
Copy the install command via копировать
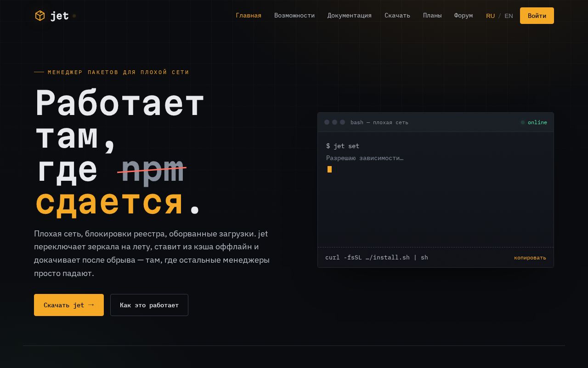tap(530, 258)
